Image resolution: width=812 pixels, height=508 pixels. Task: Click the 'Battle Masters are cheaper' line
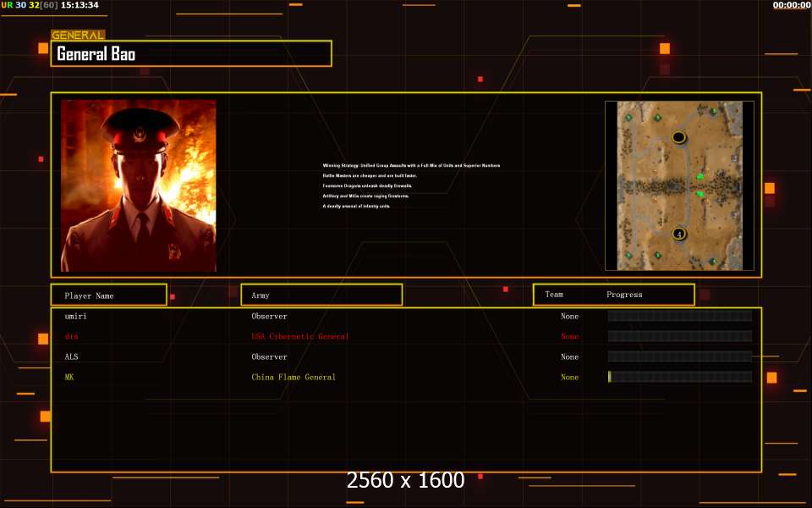coord(370,176)
